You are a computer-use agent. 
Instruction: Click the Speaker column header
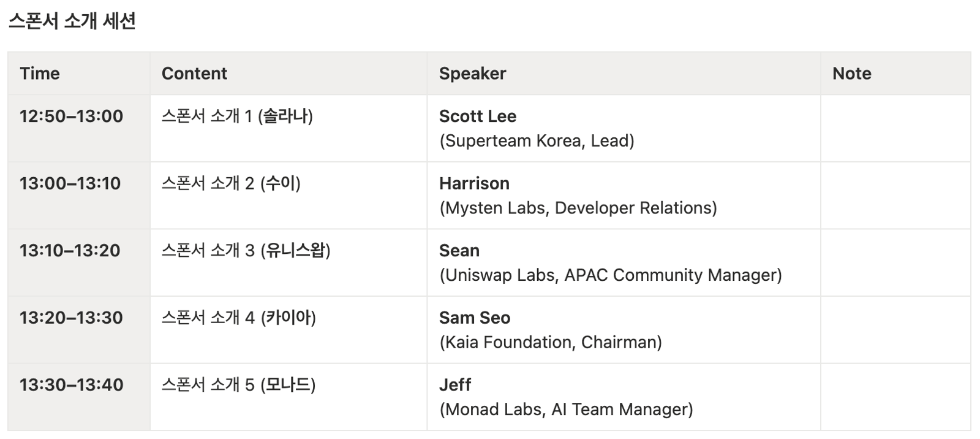[624, 74]
